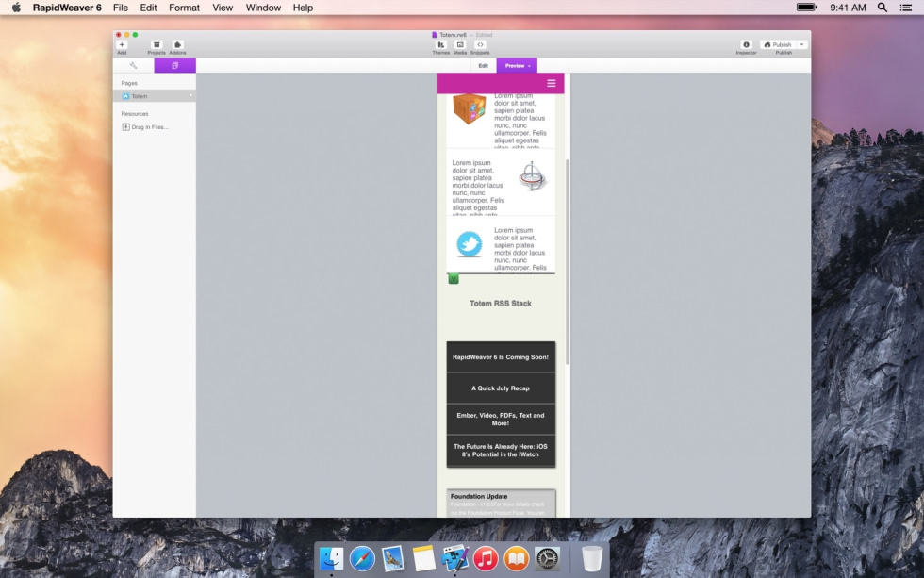Open RapidWeaver 6 Is Coming Soon link
This screenshot has width=924, height=578.
coord(501,357)
